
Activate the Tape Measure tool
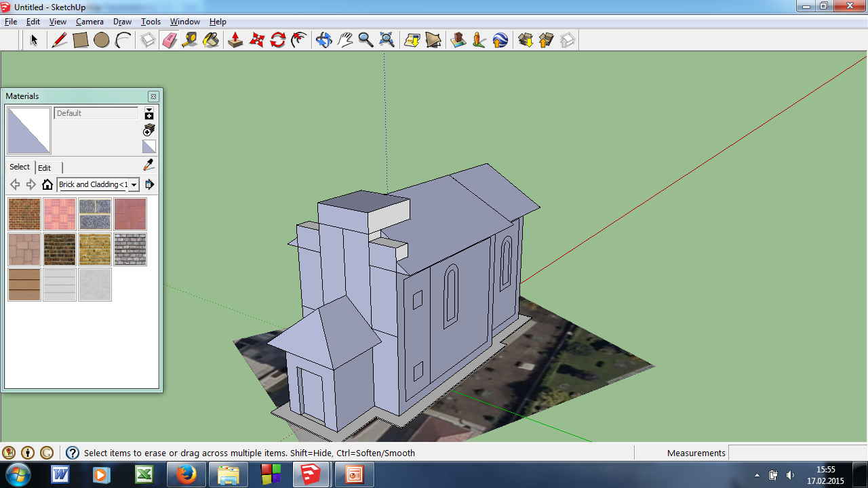(190, 41)
